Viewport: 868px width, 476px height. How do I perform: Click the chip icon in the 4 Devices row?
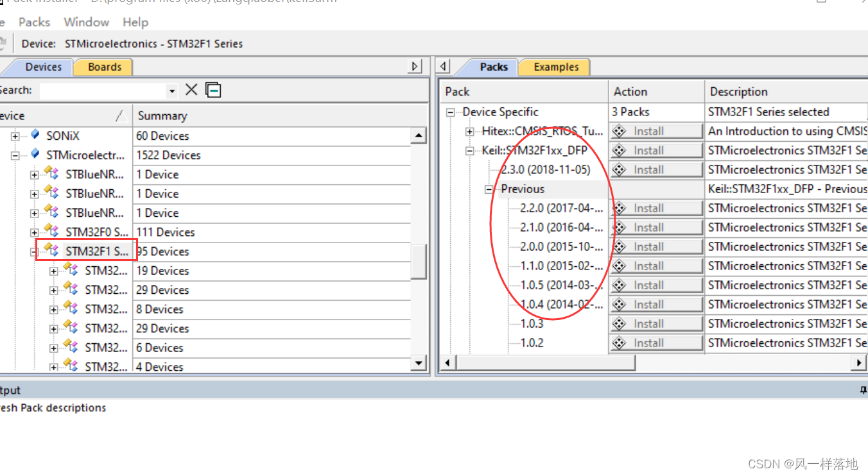pos(71,366)
